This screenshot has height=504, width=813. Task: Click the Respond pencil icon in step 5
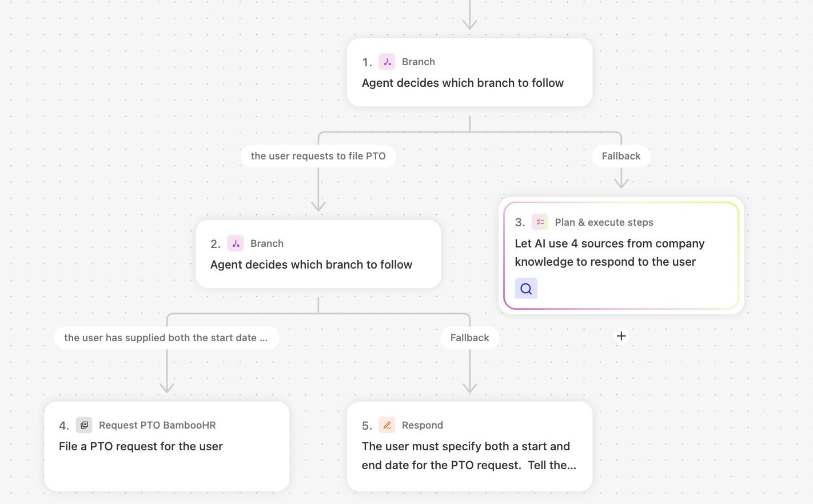click(x=387, y=425)
